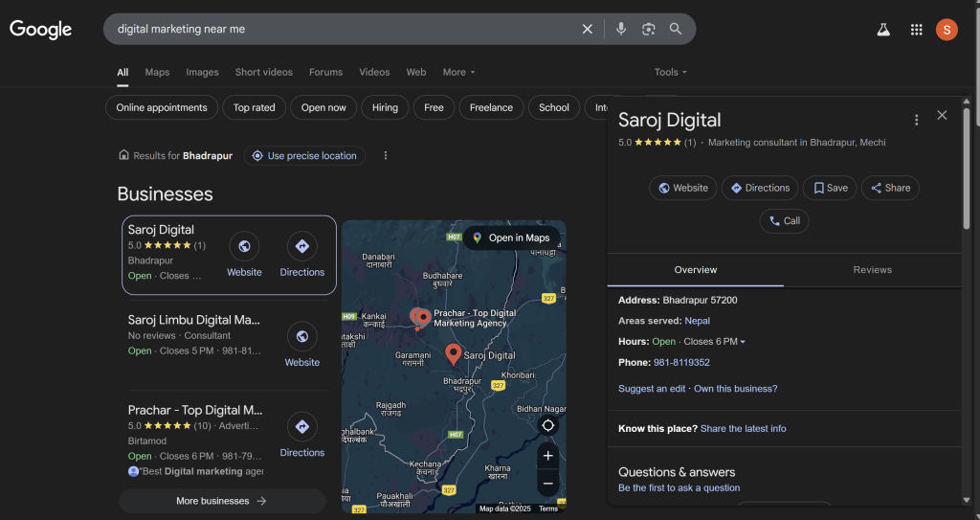Open the Google apps grid
Screen dimensions: 980x520
click(916, 30)
